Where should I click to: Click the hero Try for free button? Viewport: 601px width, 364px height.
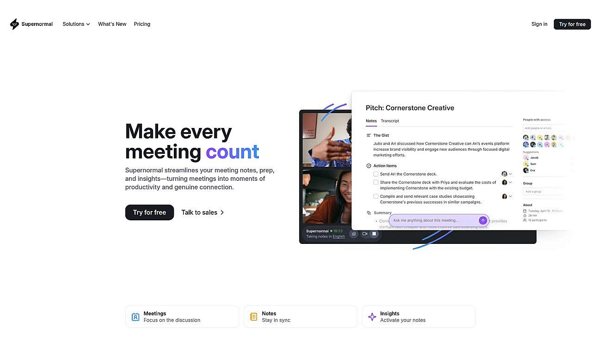click(x=149, y=212)
